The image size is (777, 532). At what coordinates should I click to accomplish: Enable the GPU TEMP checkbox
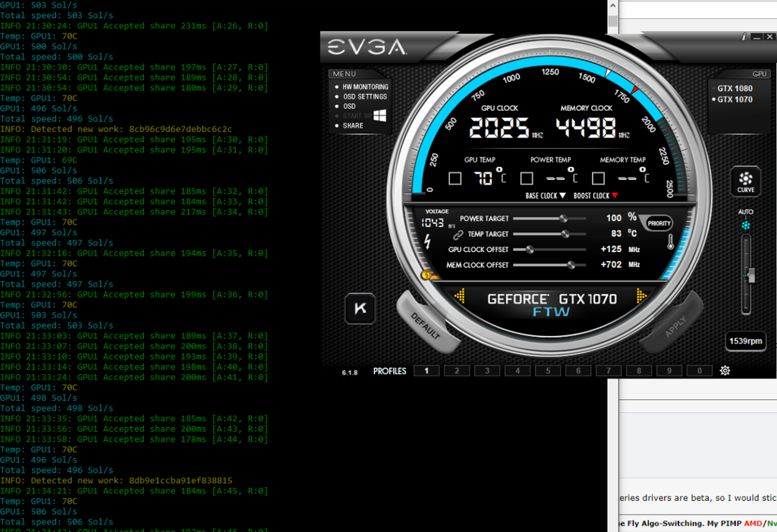(x=455, y=178)
